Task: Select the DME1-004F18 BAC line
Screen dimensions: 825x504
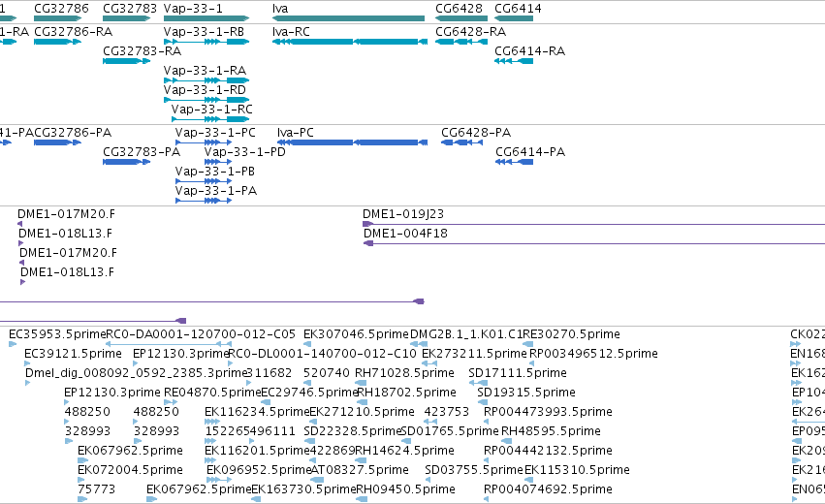Action: (594, 243)
